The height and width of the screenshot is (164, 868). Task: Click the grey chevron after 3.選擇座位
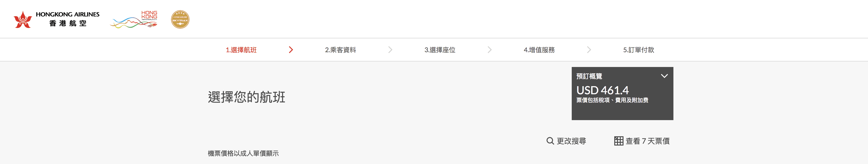pos(489,50)
